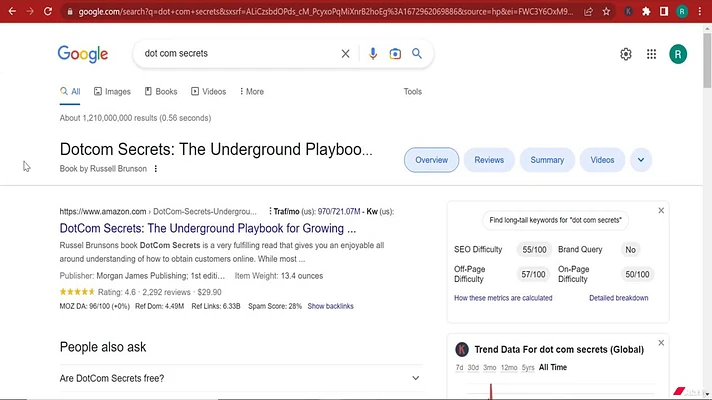The height and width of the screenshot is (400, 712).
Task: Reload the page
Action: pyautogui.click(x=48, y=11)
